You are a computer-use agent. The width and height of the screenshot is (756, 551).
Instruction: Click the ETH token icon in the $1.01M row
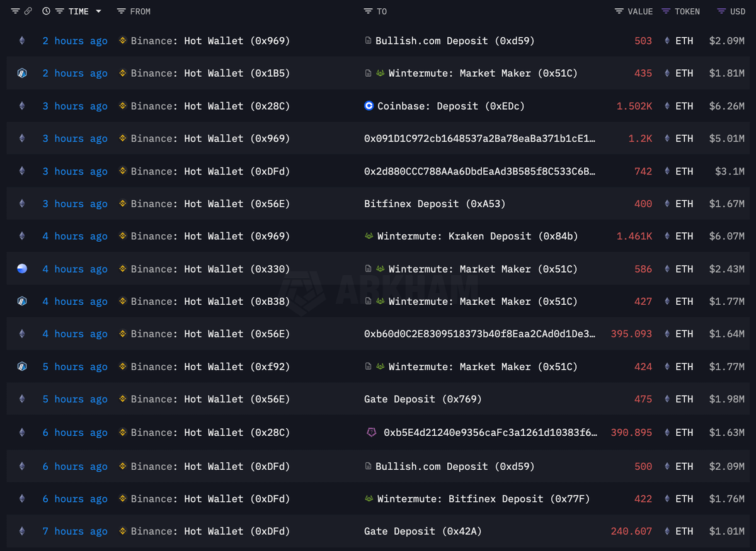tap(667, 531)
